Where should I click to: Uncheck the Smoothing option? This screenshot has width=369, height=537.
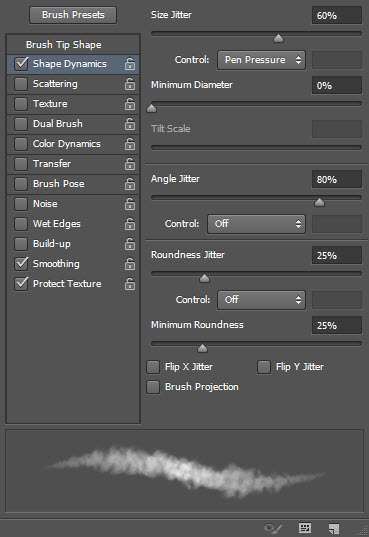[x=21, y=264]
